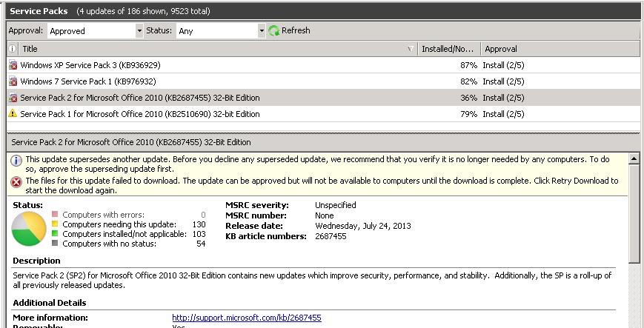
Task: Sort by the Title column header
Action: click(x=208, y=49)
